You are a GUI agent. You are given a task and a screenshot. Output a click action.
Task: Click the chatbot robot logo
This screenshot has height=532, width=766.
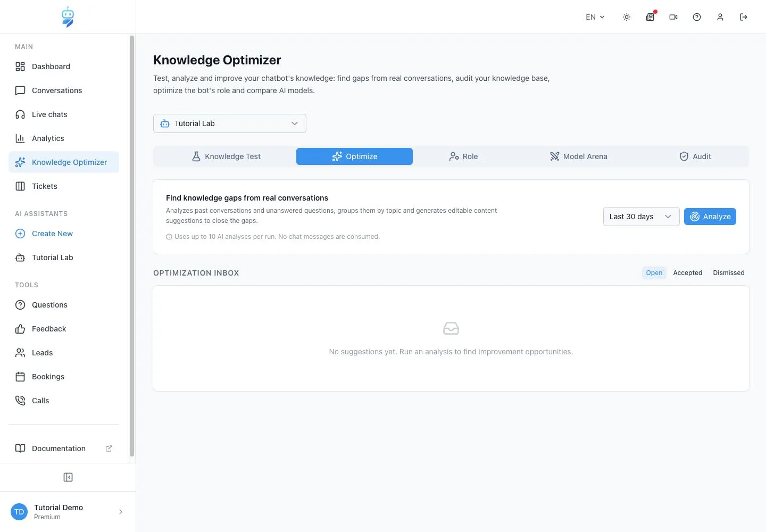pos(68,17)
